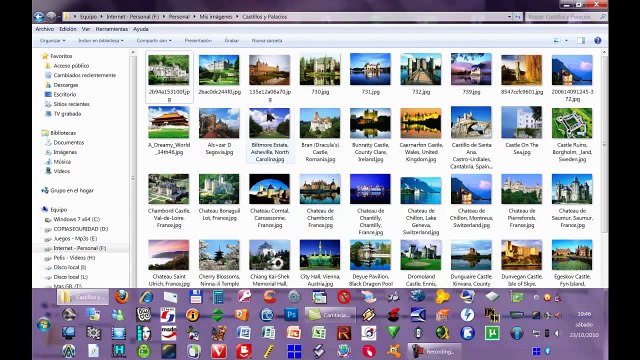Click the taskbar clock showing 10:46
The image size is (640, 360).
pos(584,324)
